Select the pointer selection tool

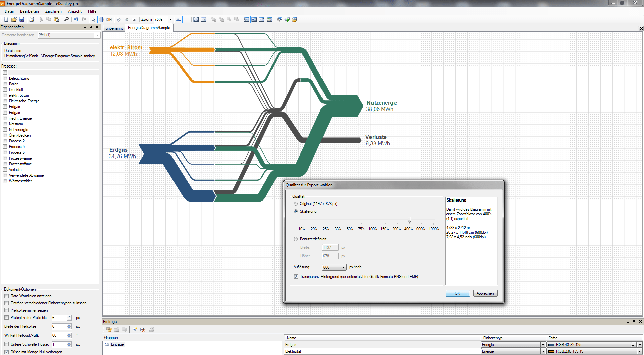point(94,20)
